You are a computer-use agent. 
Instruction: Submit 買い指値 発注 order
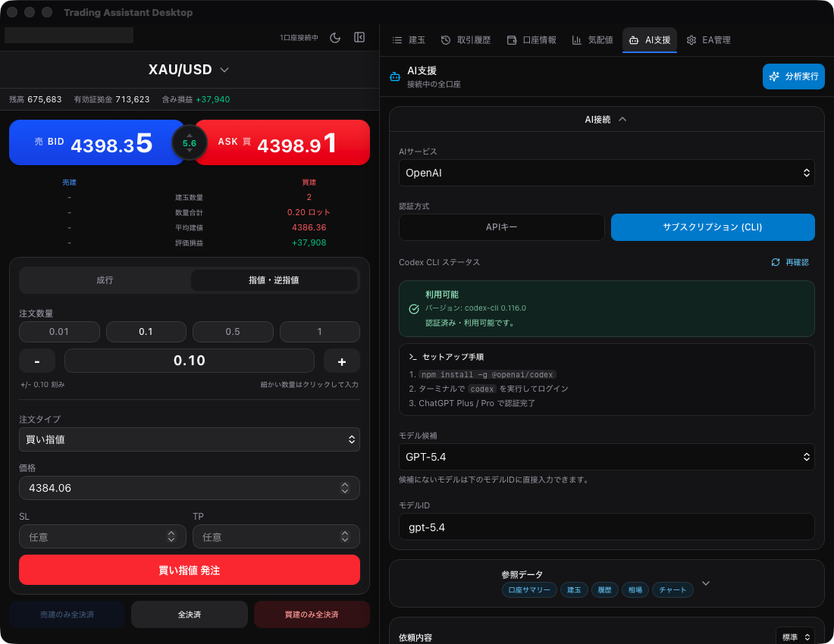point(189,570)
